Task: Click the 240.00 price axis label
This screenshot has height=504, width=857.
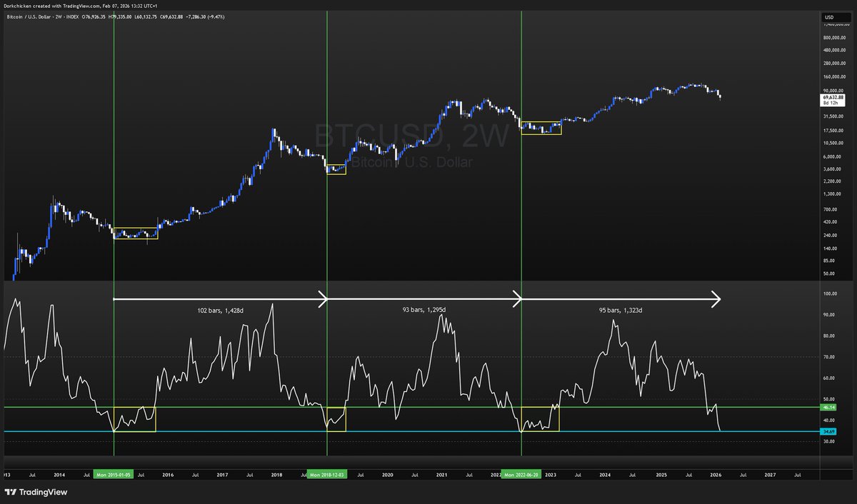Action: pyautogui.click(x=830, y=235)
